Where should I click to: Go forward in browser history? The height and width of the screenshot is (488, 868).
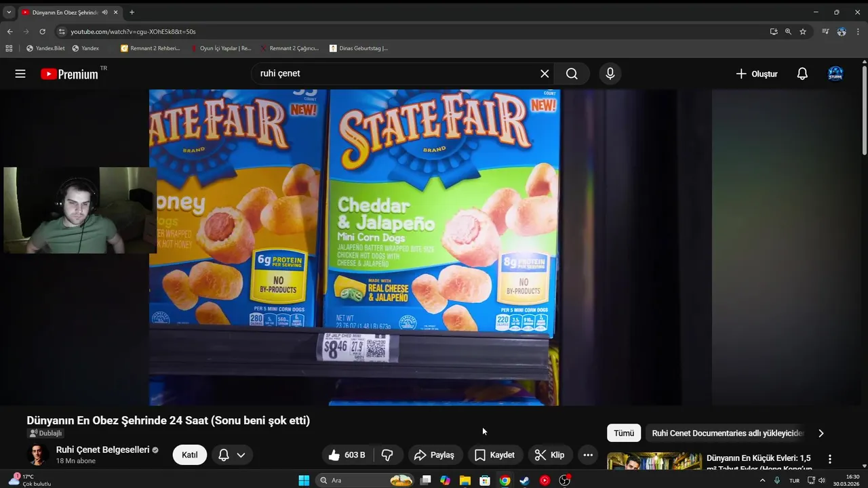click(26, 31)
